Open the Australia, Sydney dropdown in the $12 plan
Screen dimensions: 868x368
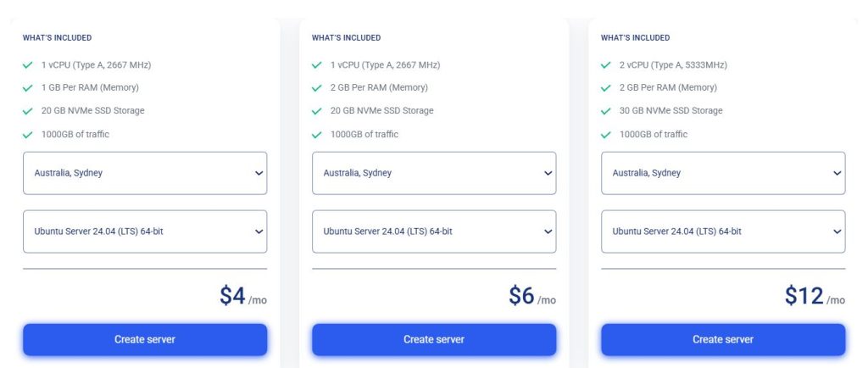[x=723, y=173]
